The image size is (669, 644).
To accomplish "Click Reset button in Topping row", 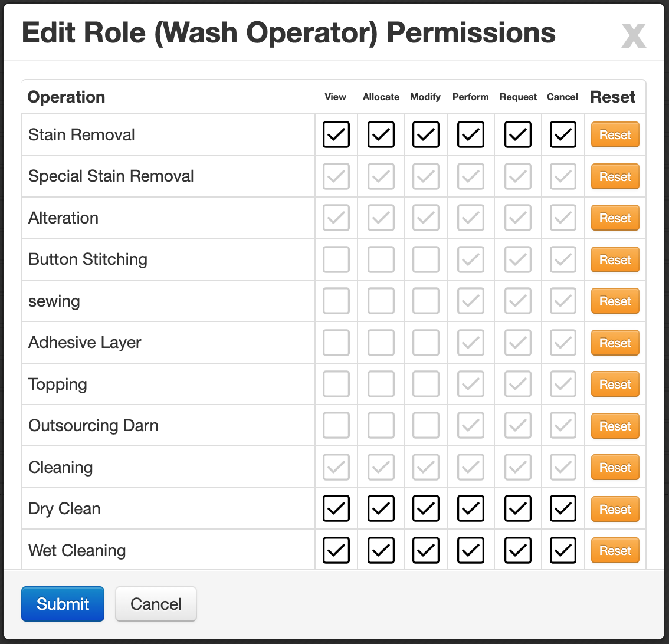I will tap(615, 384).
